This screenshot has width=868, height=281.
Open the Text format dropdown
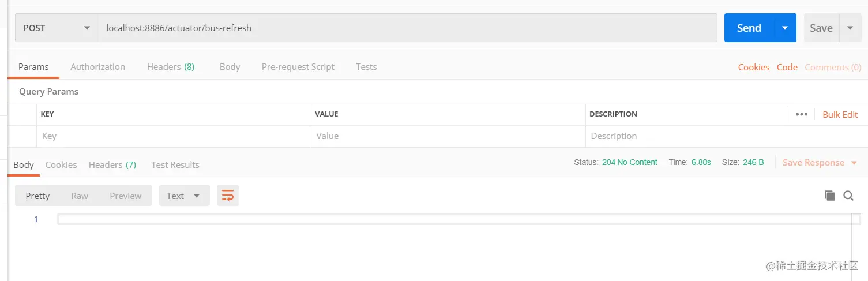point(184,196)
